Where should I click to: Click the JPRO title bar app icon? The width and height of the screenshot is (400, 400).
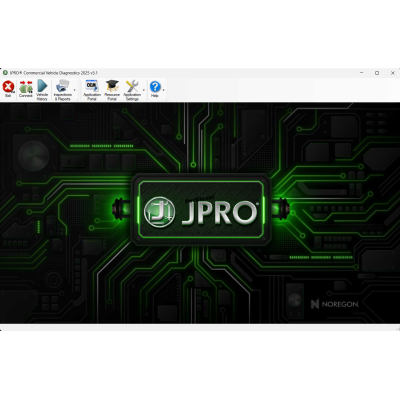(5, 73)
